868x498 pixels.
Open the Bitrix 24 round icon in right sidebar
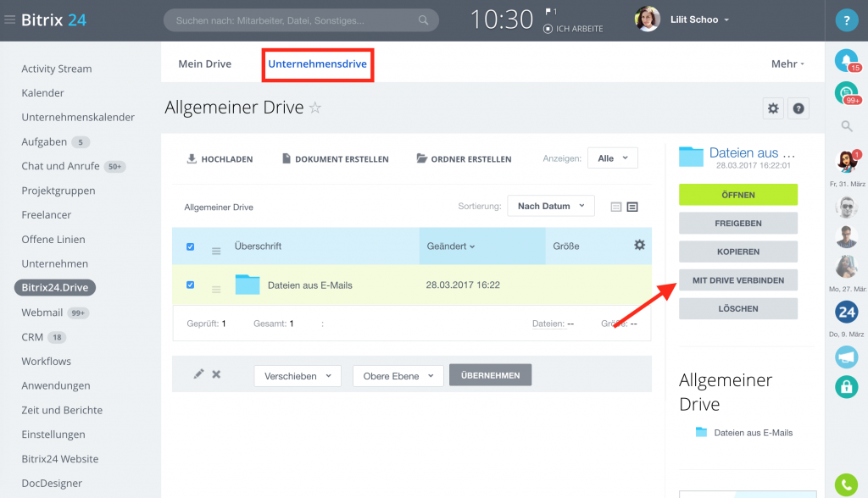(x=847, y=312)
